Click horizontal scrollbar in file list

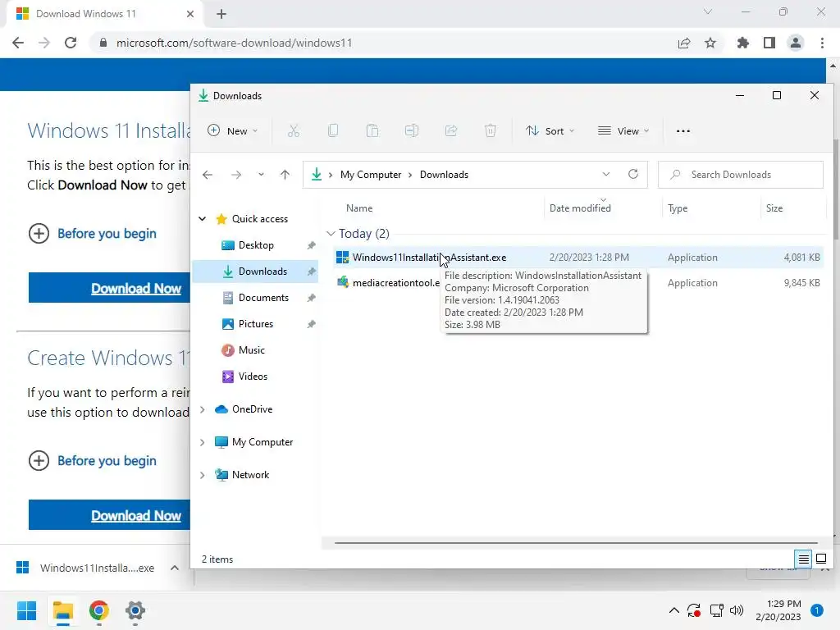pos(576,543)
